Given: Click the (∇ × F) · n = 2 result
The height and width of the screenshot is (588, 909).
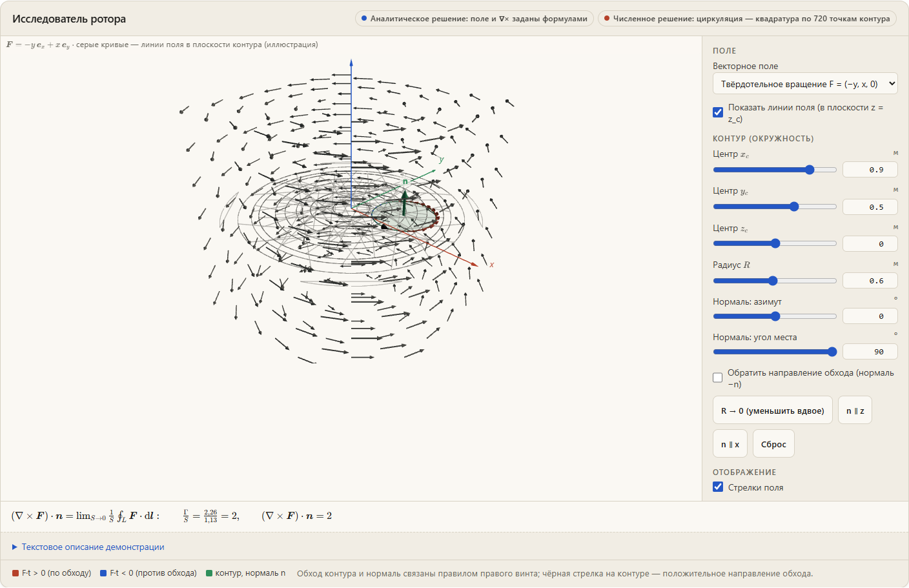Looking at the screenshot, I should click(x=297, y=516).
